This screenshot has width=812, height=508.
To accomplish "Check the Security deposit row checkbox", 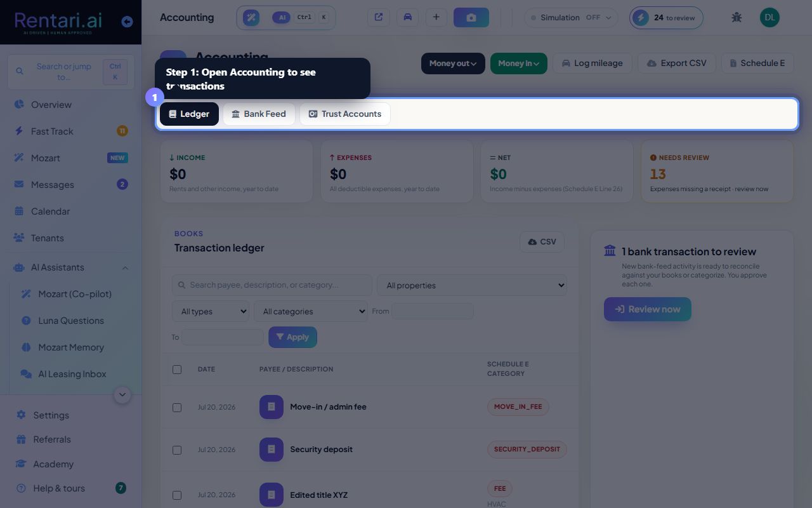I will click(x=177, y=450).
